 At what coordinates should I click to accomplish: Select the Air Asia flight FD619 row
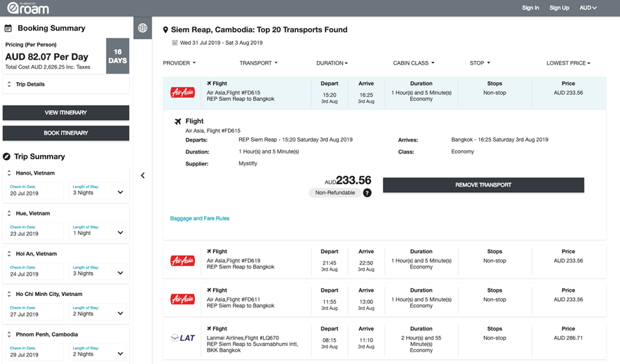tap(384, 261)
